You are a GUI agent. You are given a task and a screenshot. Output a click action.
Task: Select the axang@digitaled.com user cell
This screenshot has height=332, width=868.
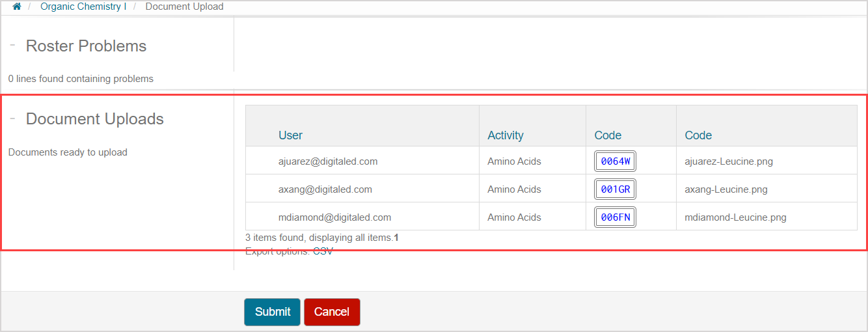[325, 189]
